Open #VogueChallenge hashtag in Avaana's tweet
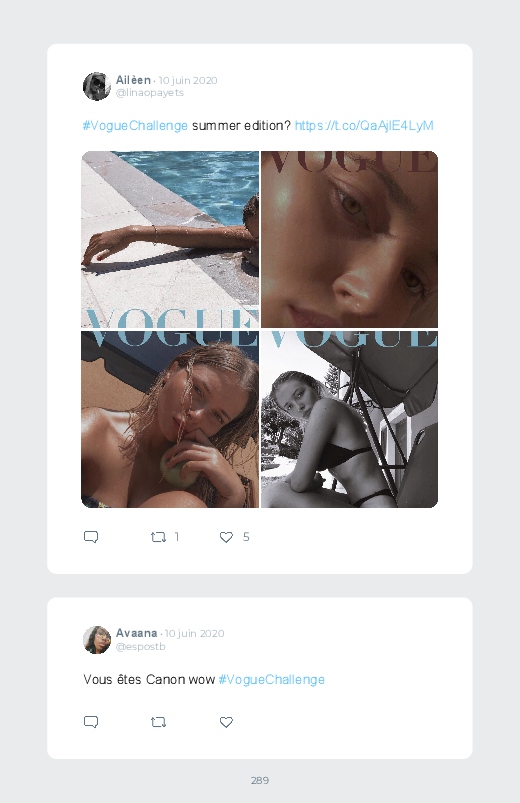Screen dimensions: 520x803 (272, 680)
